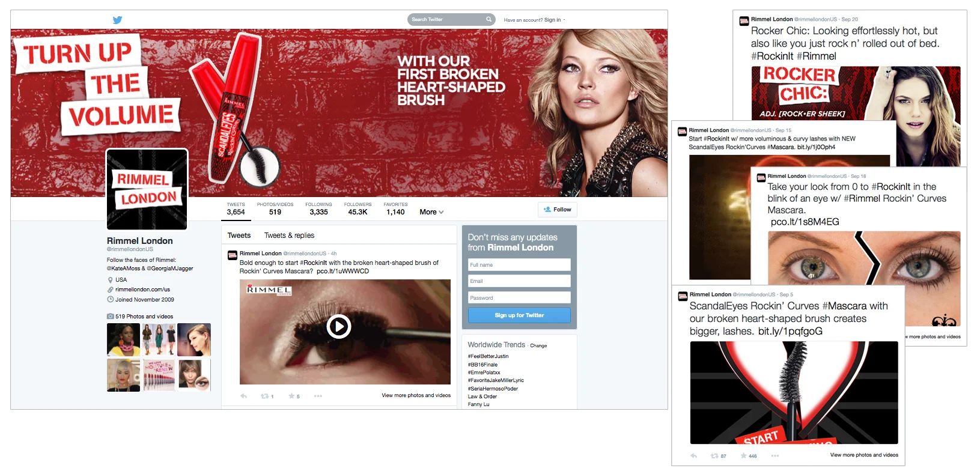The height and width of the screenshot is (474, 980).
Task: View more photos and videos under main tweet
Action: (416, 395)
